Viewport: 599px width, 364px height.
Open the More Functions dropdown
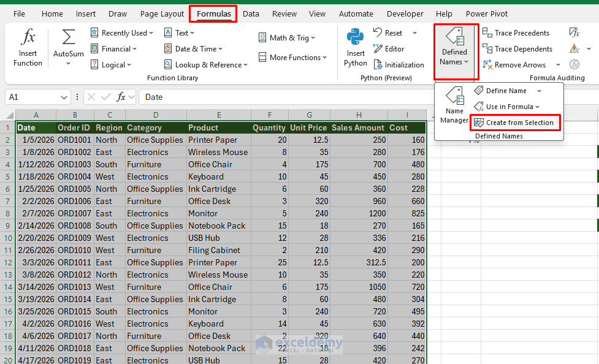click(x=293, y=58)
